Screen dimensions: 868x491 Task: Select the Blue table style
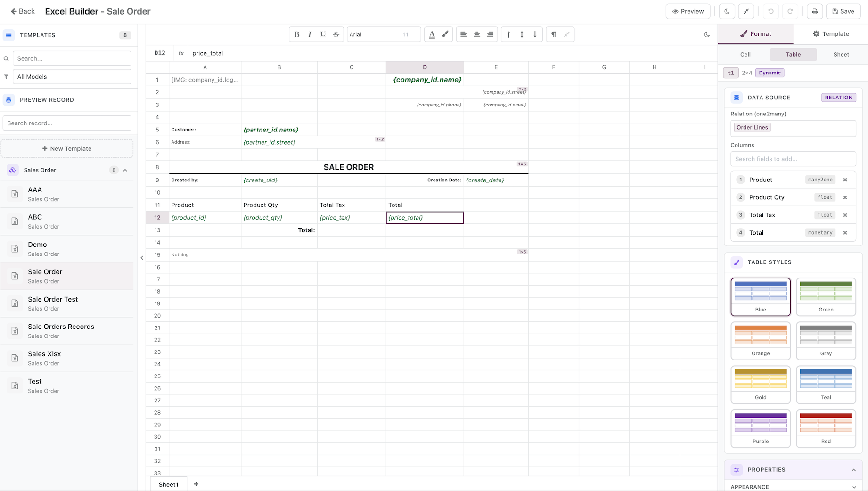pyautogui.click(x=760, y=296)
